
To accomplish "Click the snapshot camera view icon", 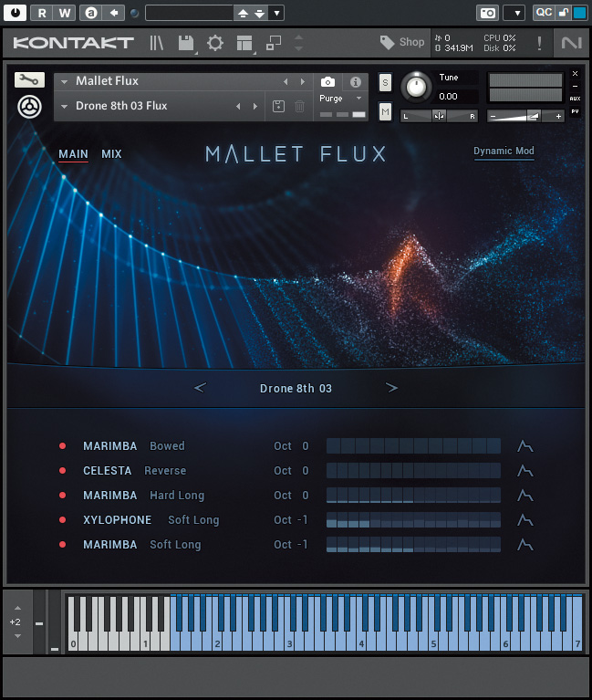I will pos(327,82).
